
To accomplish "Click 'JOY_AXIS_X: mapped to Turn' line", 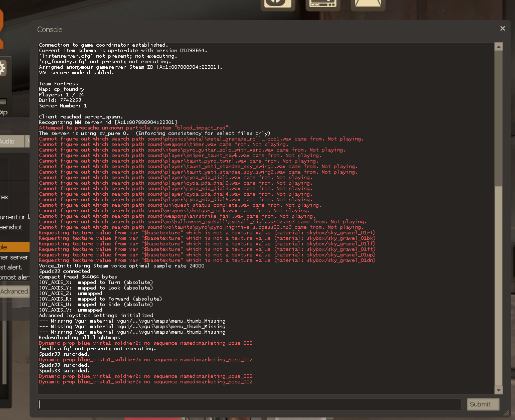I will [96, 283].
